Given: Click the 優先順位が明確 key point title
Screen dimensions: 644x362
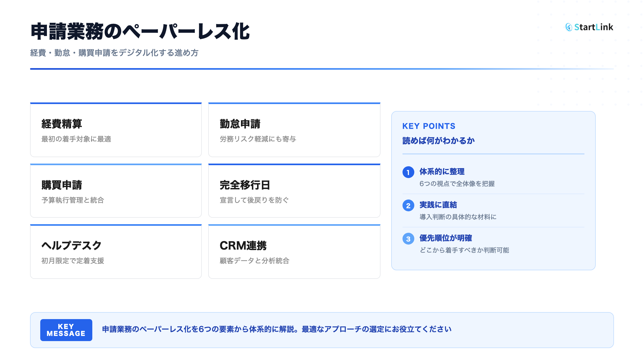Looking at the screenshot, I should [x=445, y=238].
